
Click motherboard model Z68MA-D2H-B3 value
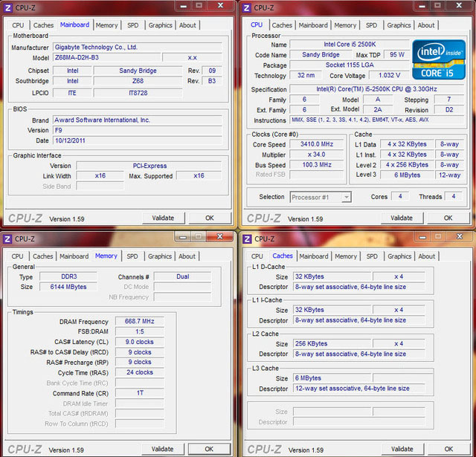(x=107, y=58)
